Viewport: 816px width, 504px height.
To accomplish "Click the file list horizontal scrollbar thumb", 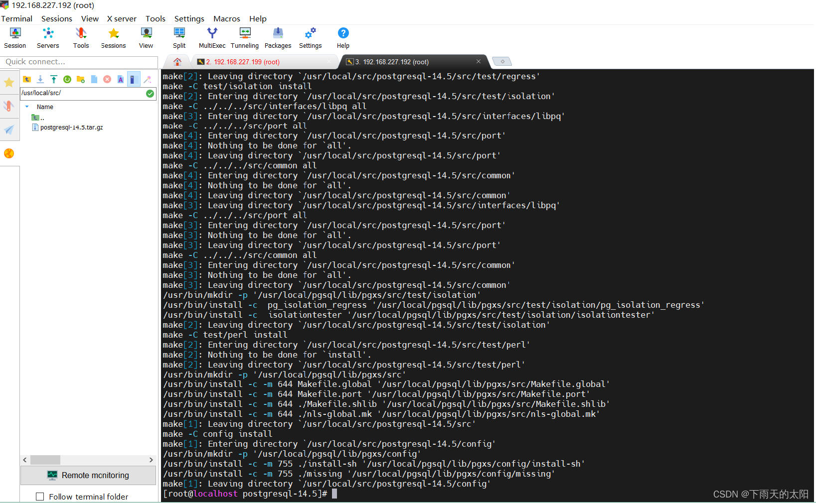I will [45, 460].
